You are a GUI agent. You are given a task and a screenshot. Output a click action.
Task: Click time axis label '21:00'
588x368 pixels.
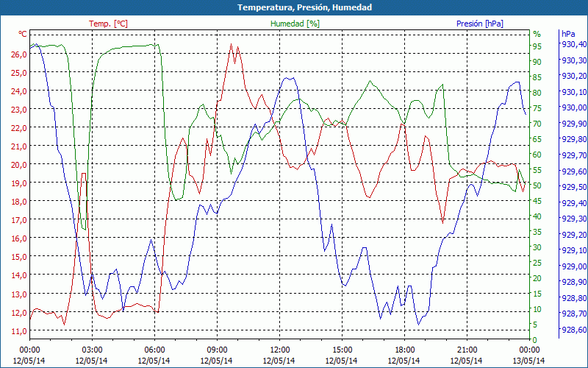tap(467, 350)
